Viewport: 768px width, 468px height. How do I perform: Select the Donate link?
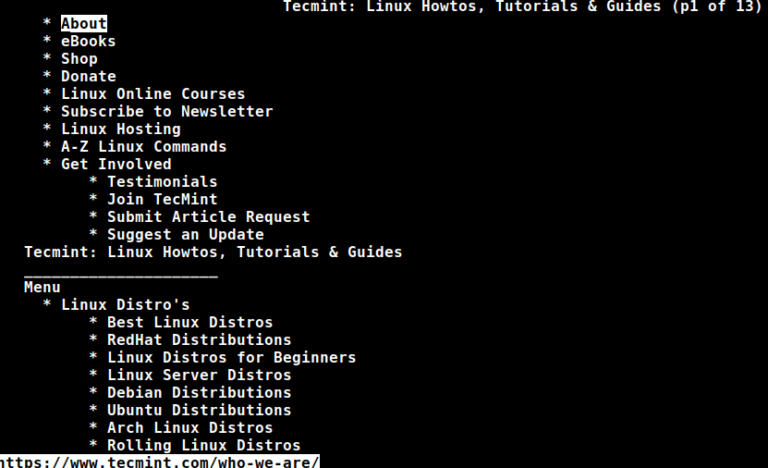point(88,76)
